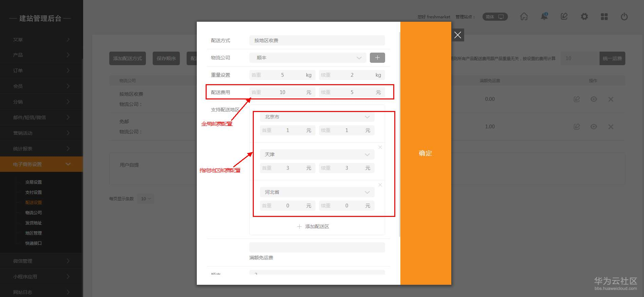Open the settings gear icon
The height and width of the screenshot is (297, 644).
[x=584, y=17]
